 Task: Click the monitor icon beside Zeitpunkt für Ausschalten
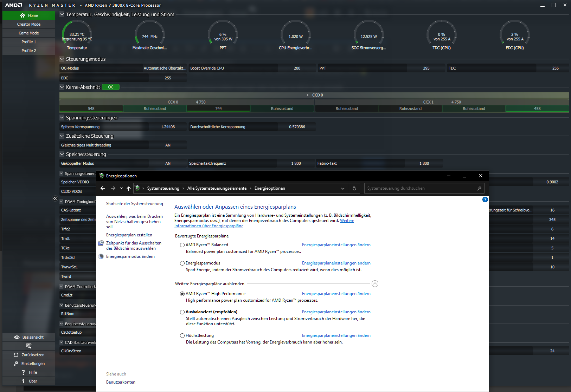101,243
